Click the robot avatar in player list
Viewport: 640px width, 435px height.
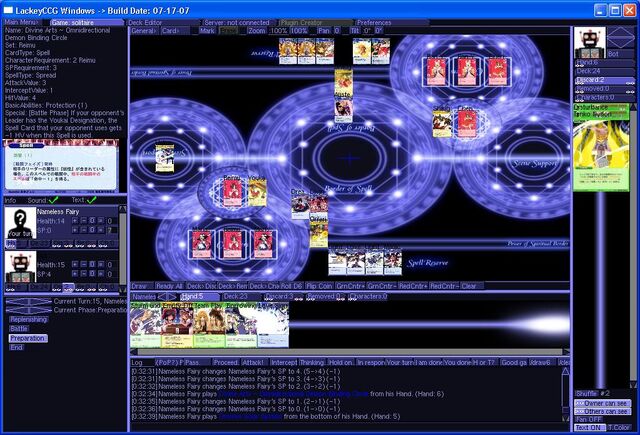20,266
